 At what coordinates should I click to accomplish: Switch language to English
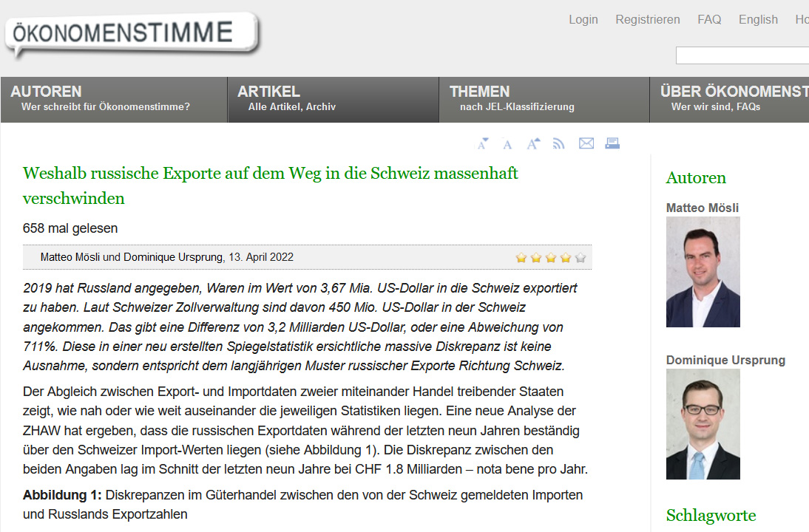click(758, 20)
